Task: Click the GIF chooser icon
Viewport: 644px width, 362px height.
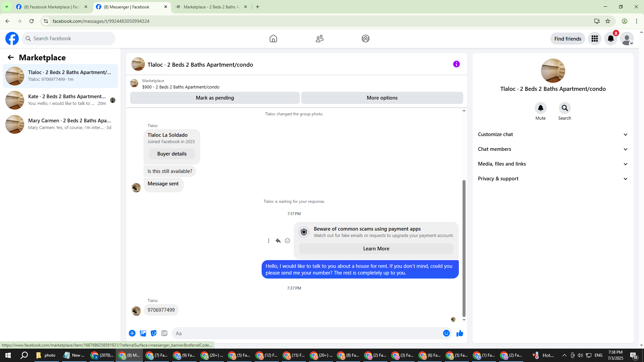Action: 164,333
